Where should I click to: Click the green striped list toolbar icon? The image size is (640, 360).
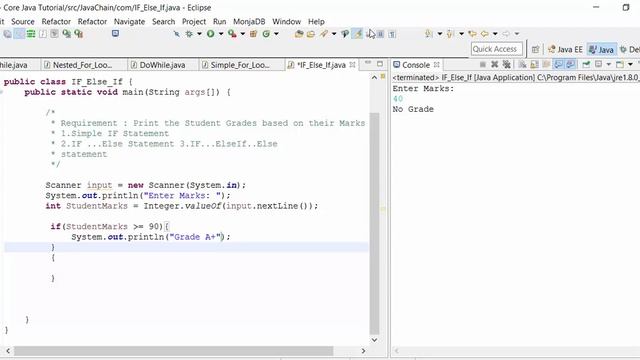tap(31, 34)
